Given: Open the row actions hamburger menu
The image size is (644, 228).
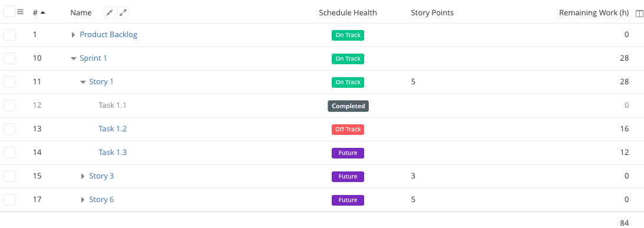Looking at the screenshot, I should coord(21,12).
